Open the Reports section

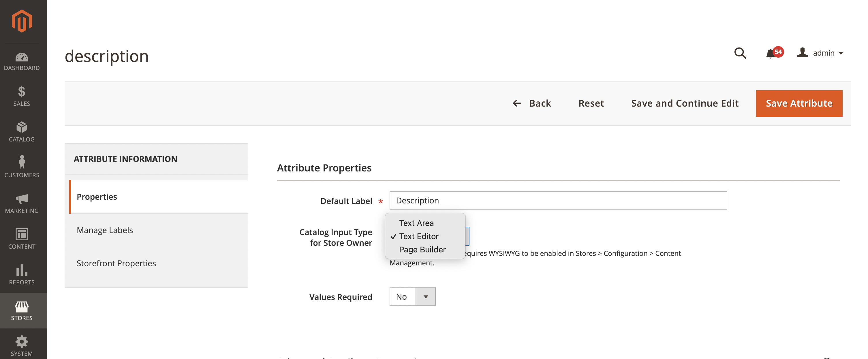(22, 275)
